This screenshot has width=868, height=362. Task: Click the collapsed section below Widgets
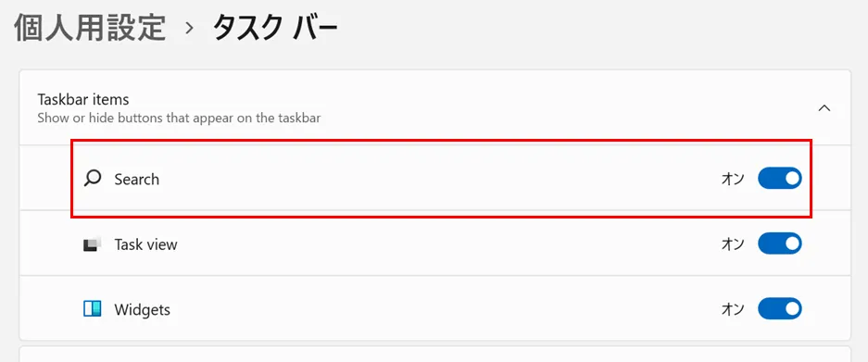click(434, 355)
